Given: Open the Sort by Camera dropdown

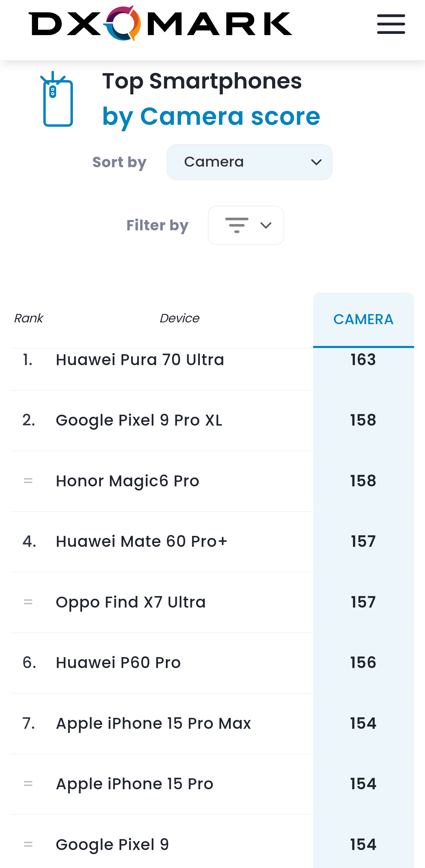Looking at the screenshot, I should 250,162.
